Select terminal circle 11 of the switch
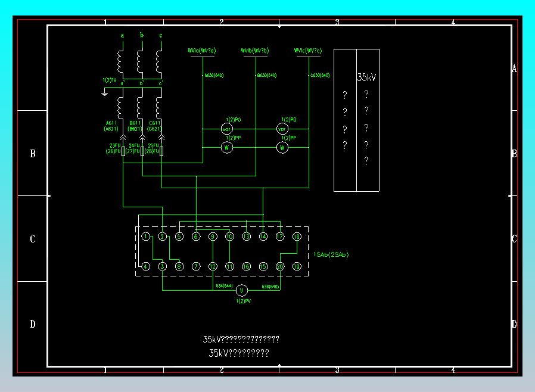Viewport: 535px width, 392px height. pos(229,266)
